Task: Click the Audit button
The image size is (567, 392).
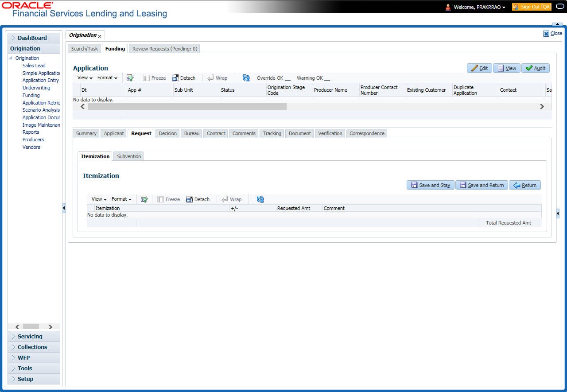Action: point(536,68)
